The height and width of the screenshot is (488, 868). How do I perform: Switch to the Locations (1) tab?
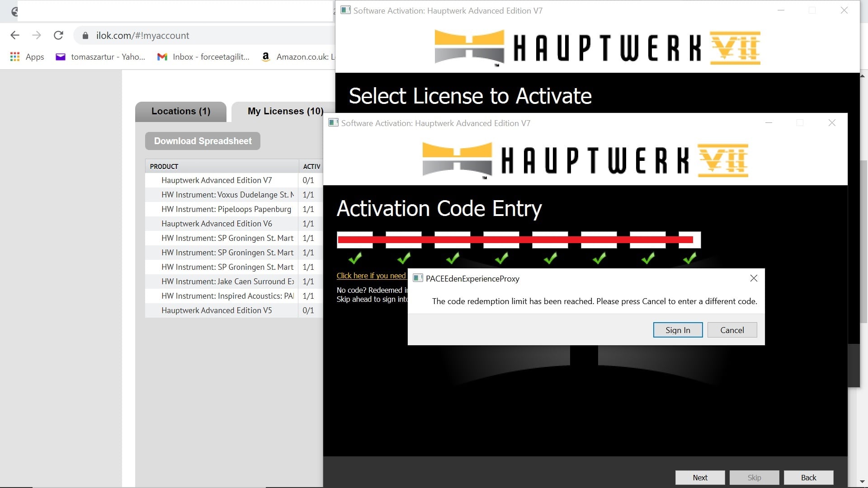(181, 111)
